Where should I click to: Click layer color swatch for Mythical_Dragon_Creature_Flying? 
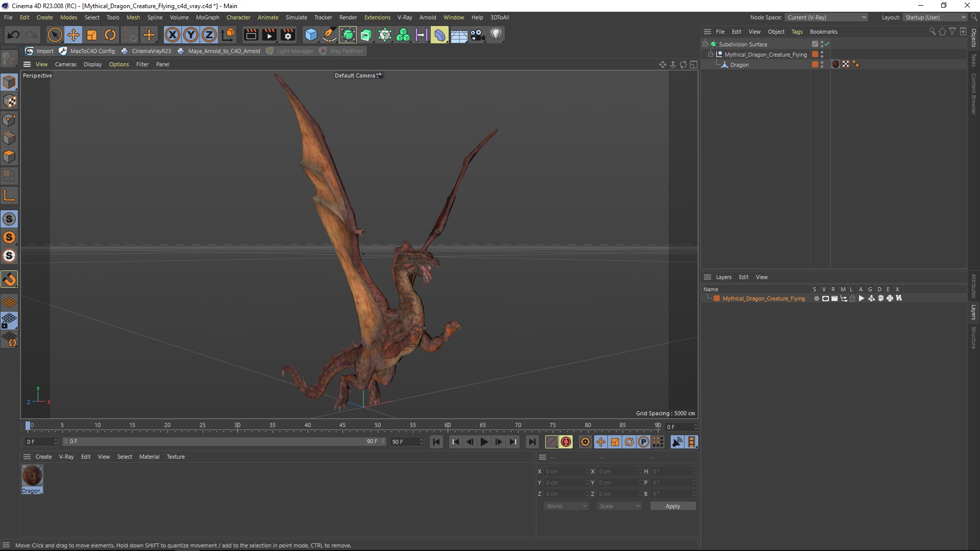[x=717, y=298]
